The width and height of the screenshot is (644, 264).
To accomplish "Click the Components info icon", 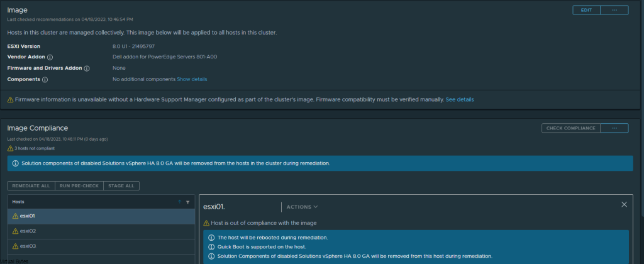I will click(45, 80).
